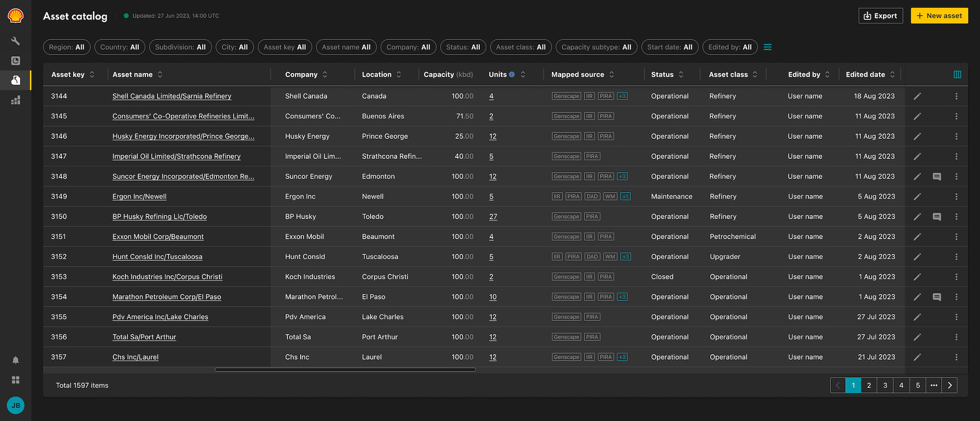
Task: Open the Edited by filter dropdown
Action: pyautogui.click(x=730, y=47)
